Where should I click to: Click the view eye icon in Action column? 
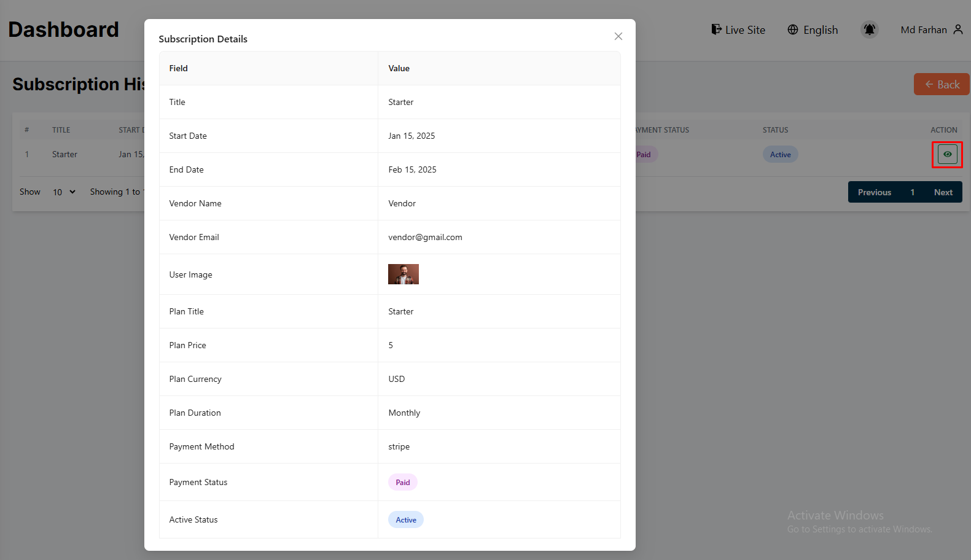click(947, 154)
